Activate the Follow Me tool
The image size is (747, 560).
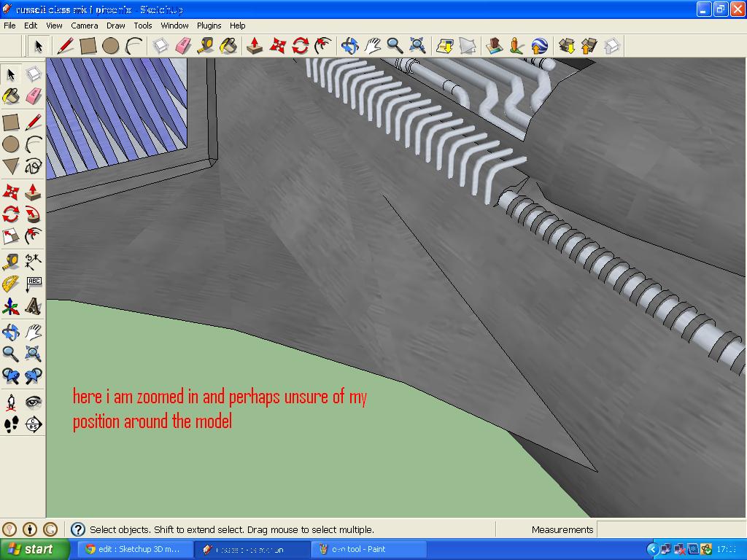pyautogui.click(x=33, y=214)
